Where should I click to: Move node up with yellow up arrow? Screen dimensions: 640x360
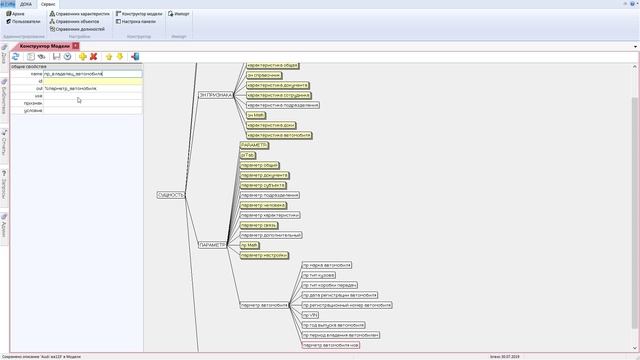tap(109, 57)
